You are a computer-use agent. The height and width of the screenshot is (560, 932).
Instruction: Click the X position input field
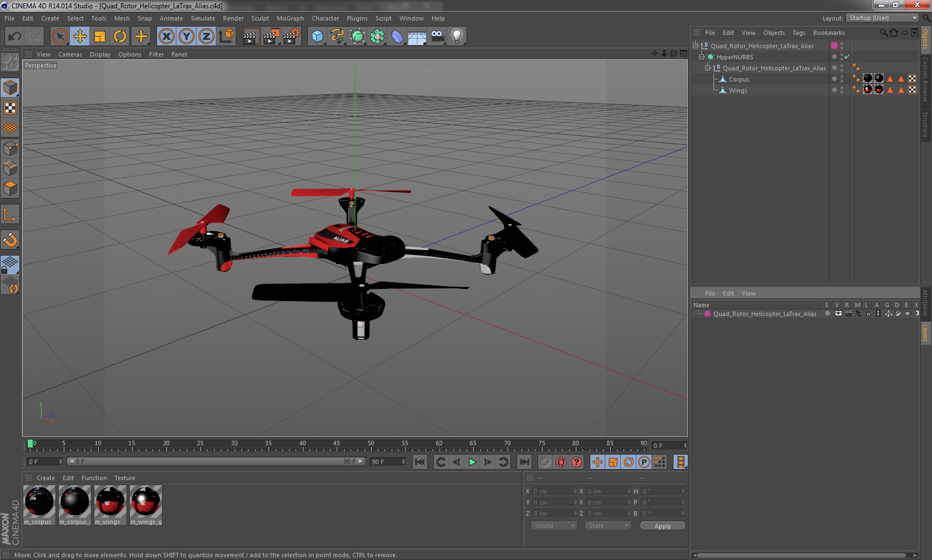pyautogui.click(x=555, y=491)
